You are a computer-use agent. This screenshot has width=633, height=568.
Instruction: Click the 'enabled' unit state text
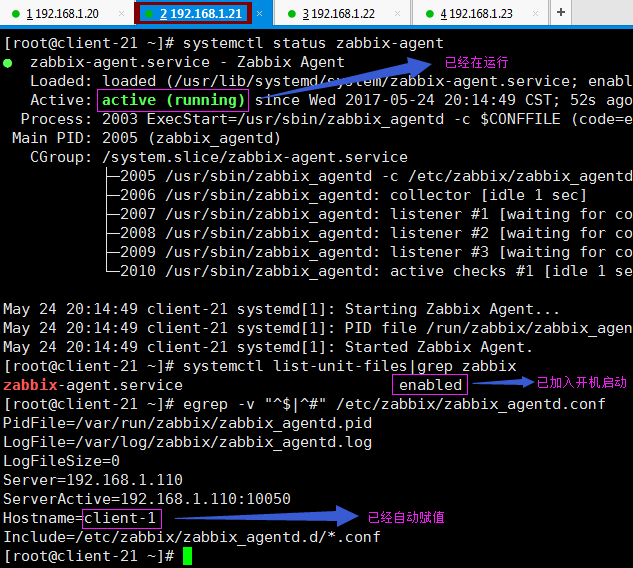tap(430, 385)
